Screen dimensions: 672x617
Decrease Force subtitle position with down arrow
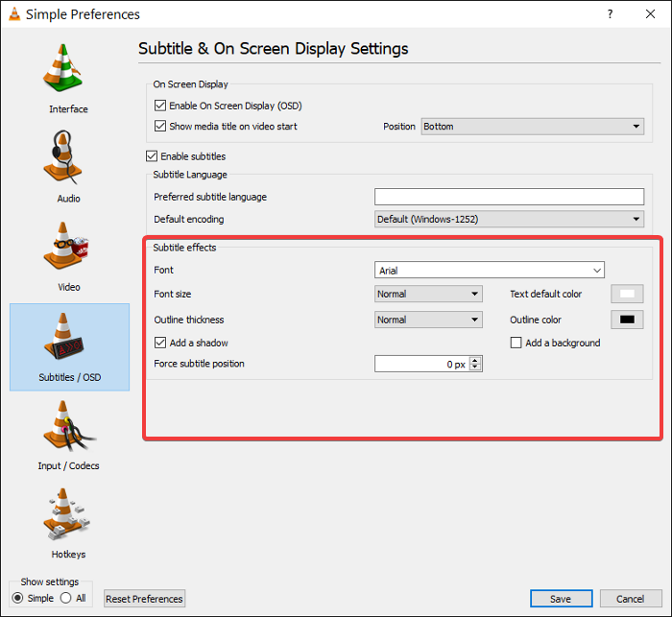475,367
